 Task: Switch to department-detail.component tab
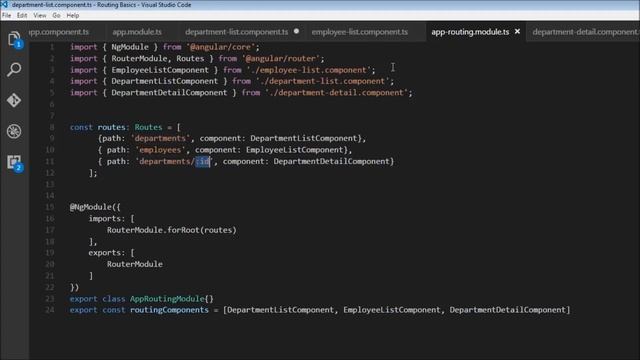click(x=586, y=32)
